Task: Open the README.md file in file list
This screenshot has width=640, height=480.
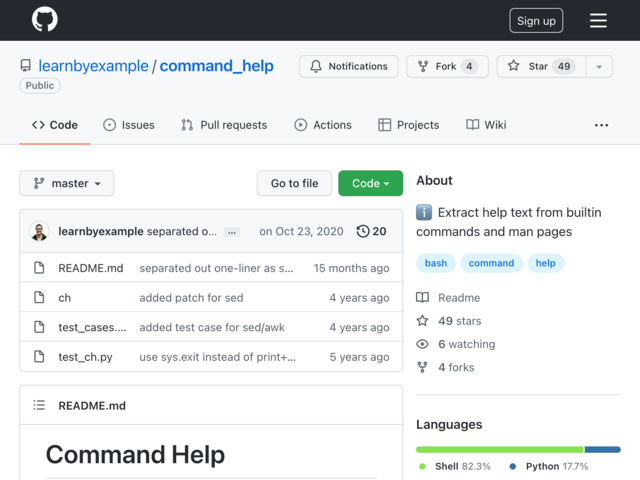Action: [x=91, y=268]
